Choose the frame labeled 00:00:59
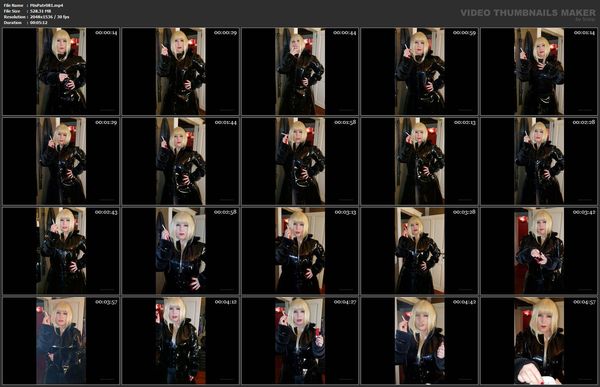The width and height of the screenshot is (600, 387). 419,71
